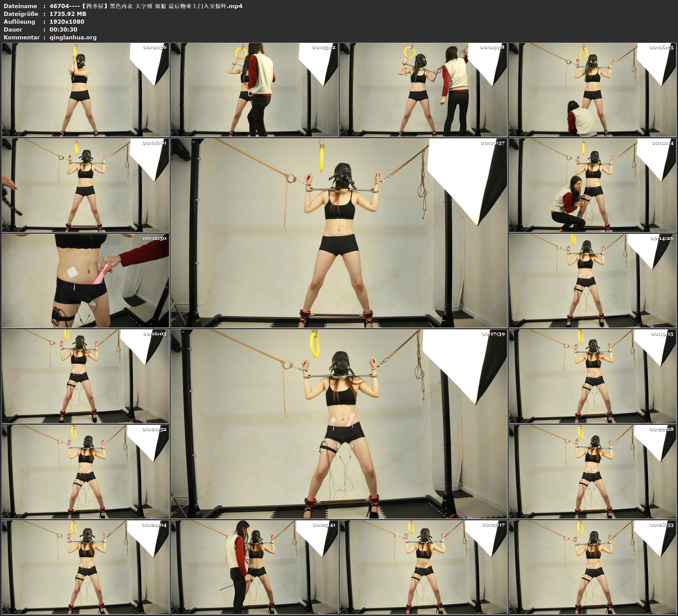678x616 pixels.
Task: Open the thumbnail marked 00:22:28
Action: (x=593, y=471)
